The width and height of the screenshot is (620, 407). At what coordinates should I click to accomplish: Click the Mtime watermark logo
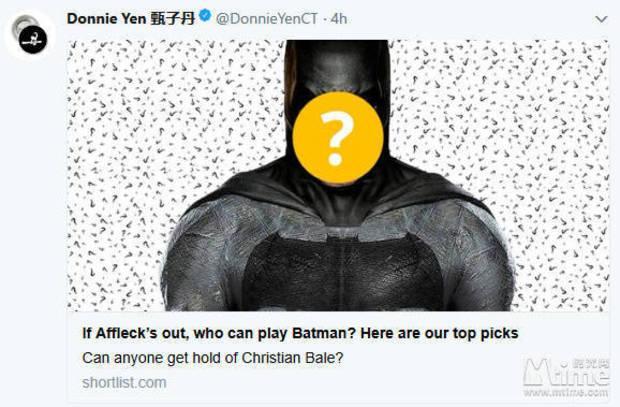click(x=565, y=372)
